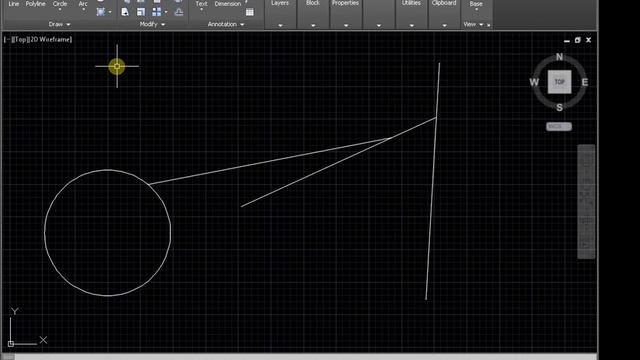Rotate view to North on ViewCube

click(559, 57)
